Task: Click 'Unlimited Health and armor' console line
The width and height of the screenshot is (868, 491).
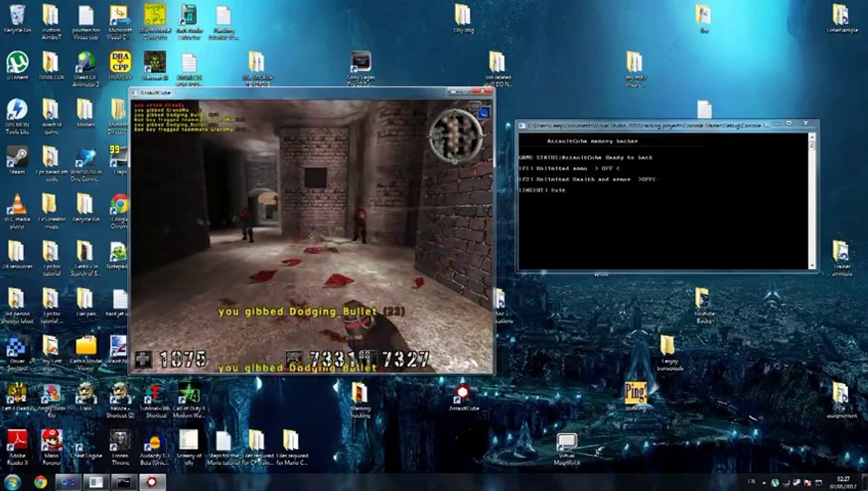Action: [587, 179]
